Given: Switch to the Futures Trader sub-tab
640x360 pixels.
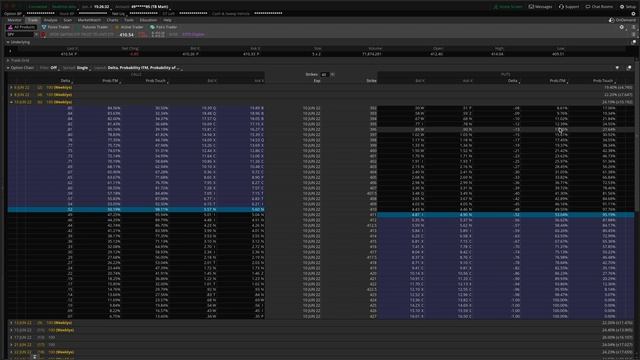Looking at the screenshot, I should (x=92, y=27).
